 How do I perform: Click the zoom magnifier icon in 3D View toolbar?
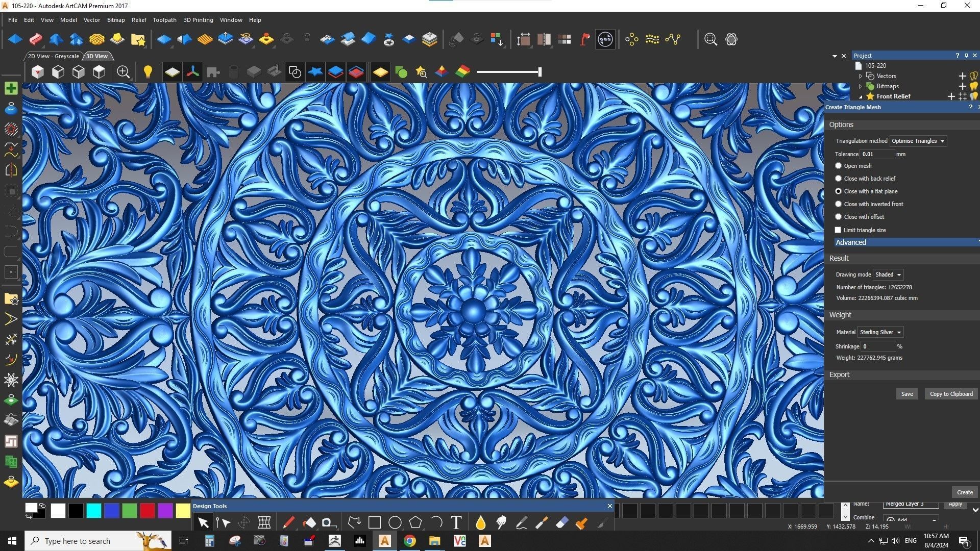[123, 72]
